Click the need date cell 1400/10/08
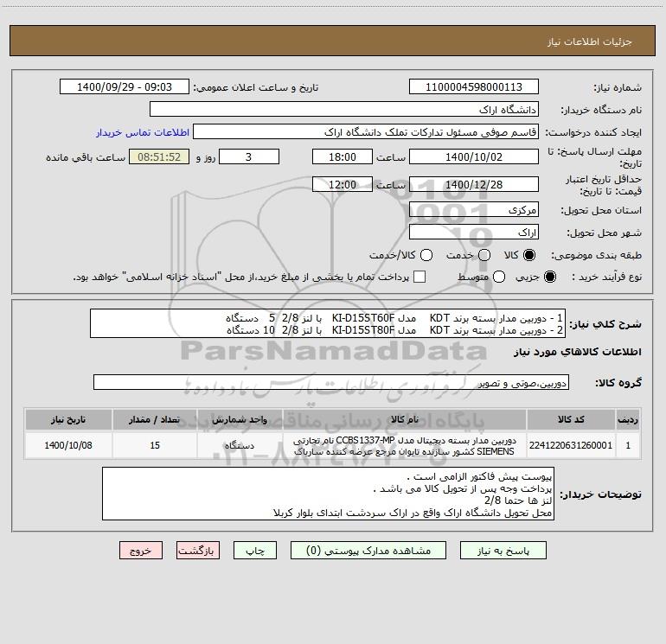The height and width of the screenshot is (644, 666). 68,445
